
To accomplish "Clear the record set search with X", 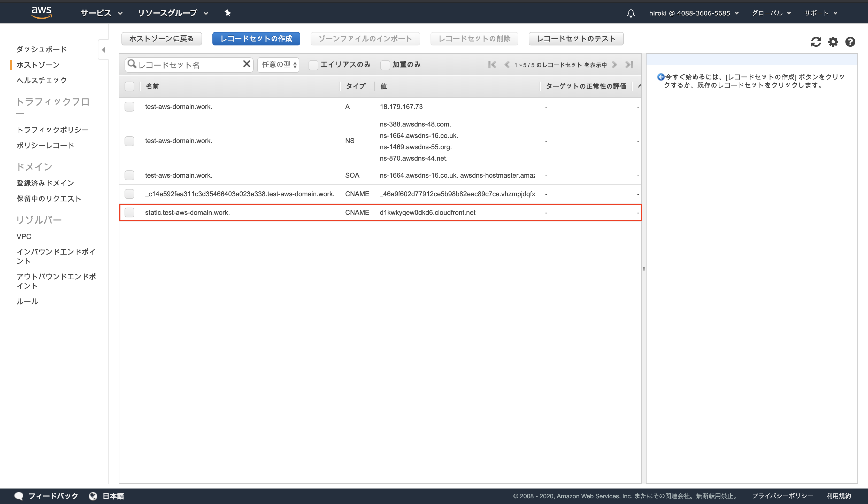I will coord(246,64).
